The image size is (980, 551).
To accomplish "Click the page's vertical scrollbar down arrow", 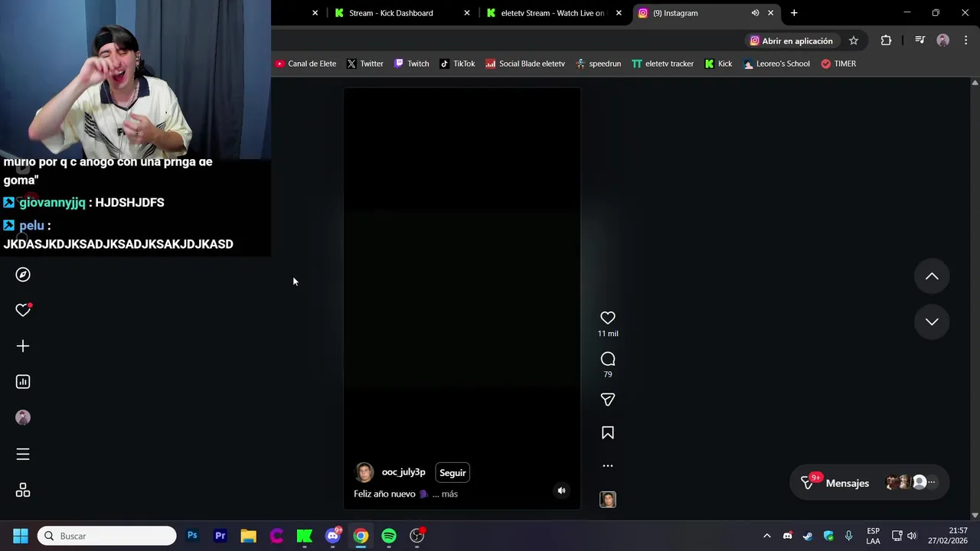I will (975, 515).
